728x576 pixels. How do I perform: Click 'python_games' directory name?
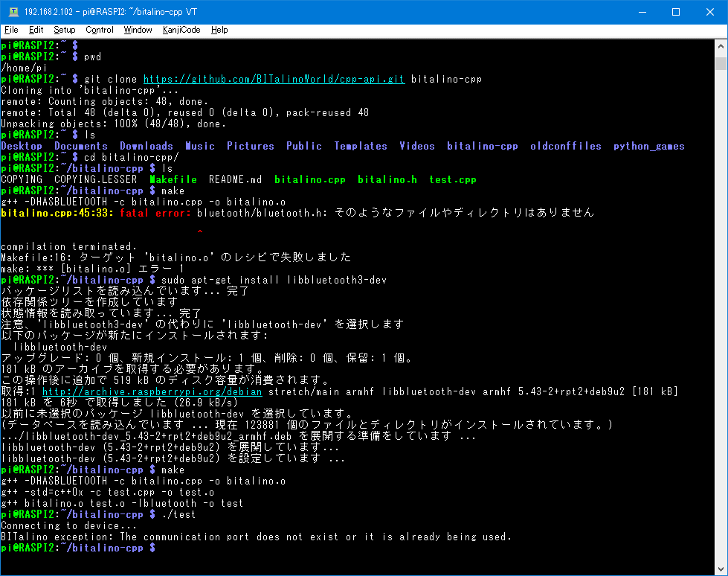(x=649, y=146)
